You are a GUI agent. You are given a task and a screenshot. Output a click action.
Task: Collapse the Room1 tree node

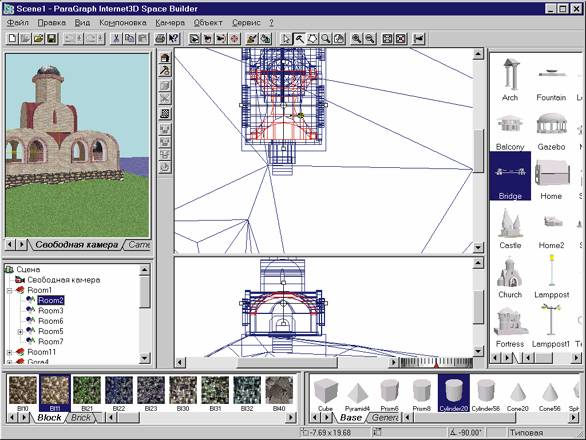click(x=10, y=290)
